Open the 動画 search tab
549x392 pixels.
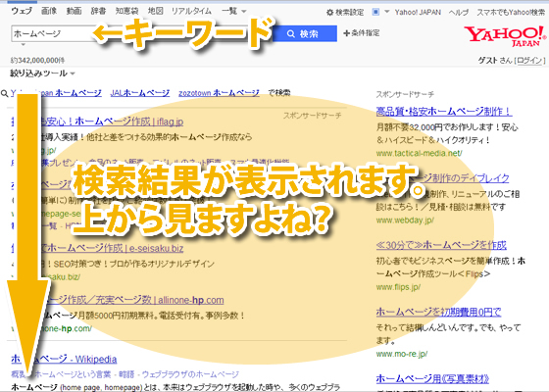pos(74,11)
